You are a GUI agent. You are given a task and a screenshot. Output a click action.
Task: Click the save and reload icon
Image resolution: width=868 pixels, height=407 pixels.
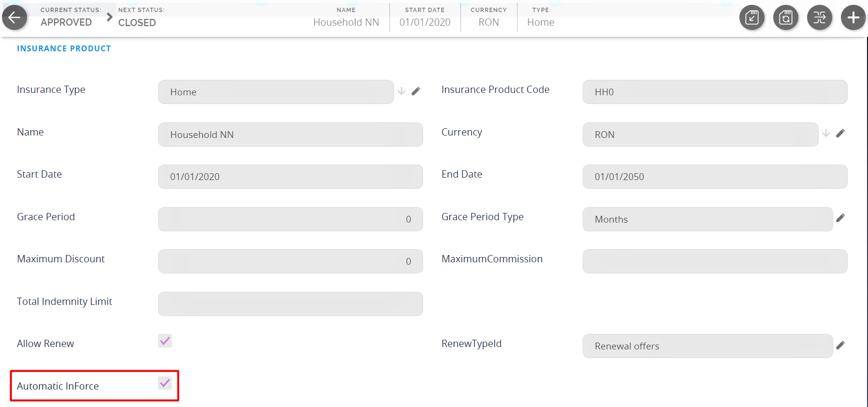[x=785, y=18]
